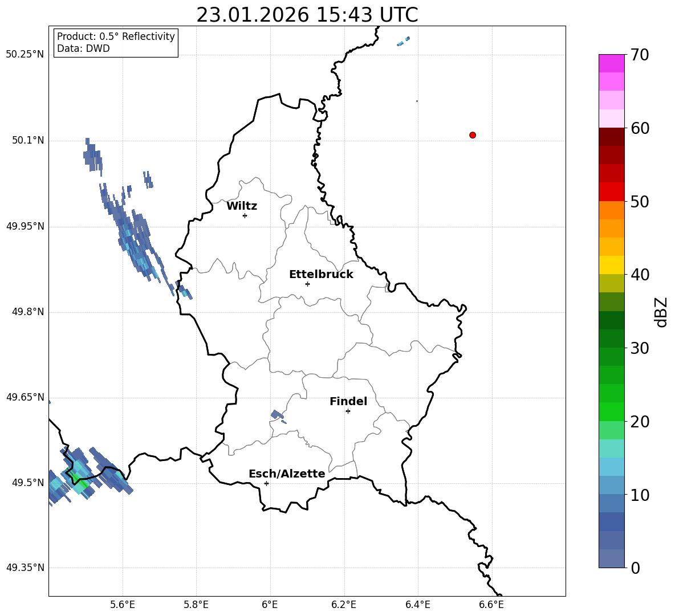This screenshot has width=675, height=616.
Task: Click the 40 tick on colorbar
Action: point(640,275)
